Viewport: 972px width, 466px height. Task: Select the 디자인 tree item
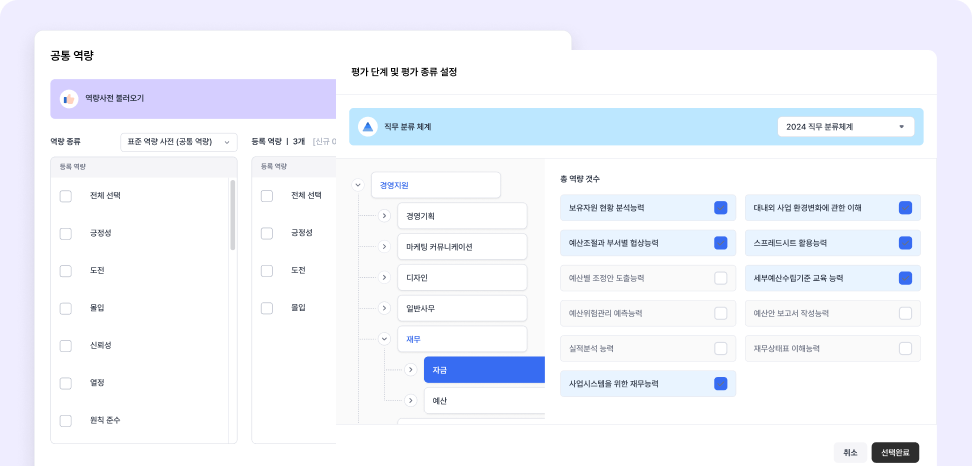(462, 278)
